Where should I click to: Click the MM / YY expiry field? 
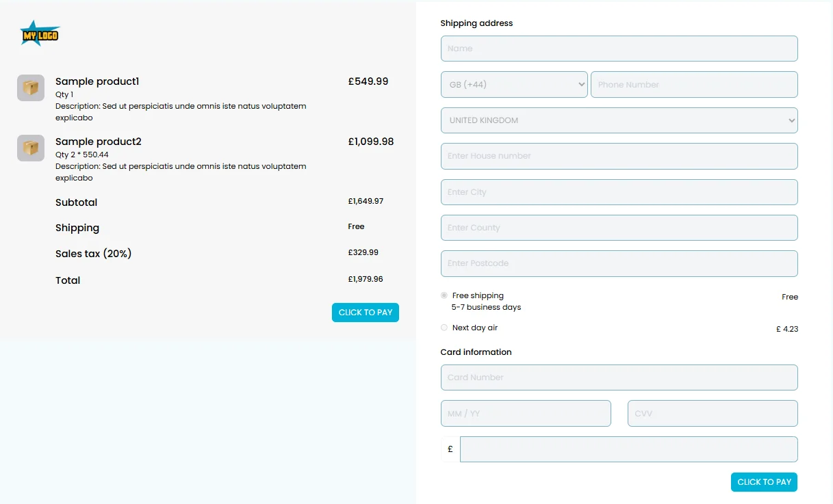tap(525, 413)
